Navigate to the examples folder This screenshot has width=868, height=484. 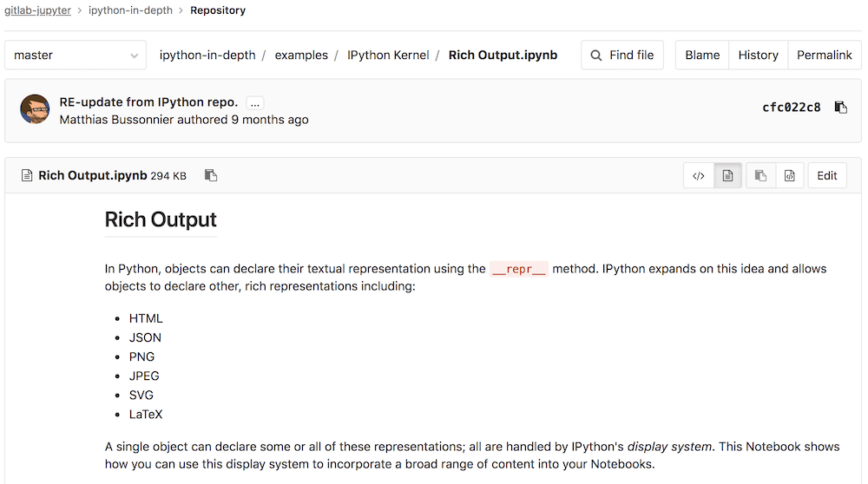301,55
